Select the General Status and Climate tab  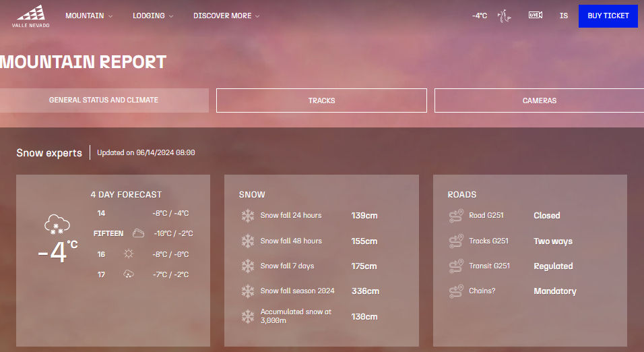104,100
